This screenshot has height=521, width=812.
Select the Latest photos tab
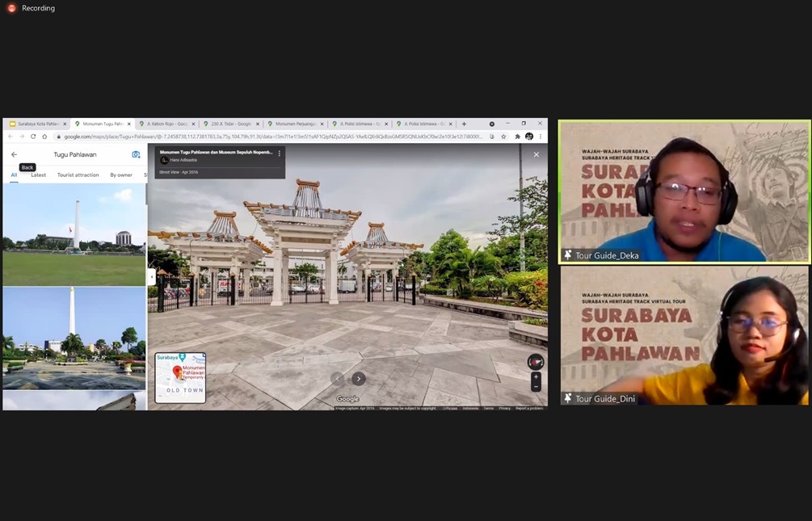click(38, 174)
